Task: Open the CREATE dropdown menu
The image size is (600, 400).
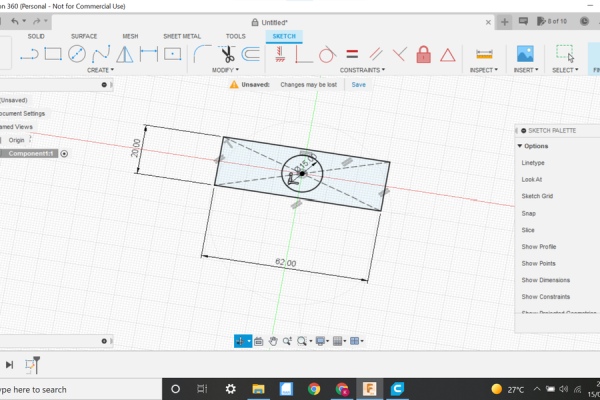Action: 100,71
